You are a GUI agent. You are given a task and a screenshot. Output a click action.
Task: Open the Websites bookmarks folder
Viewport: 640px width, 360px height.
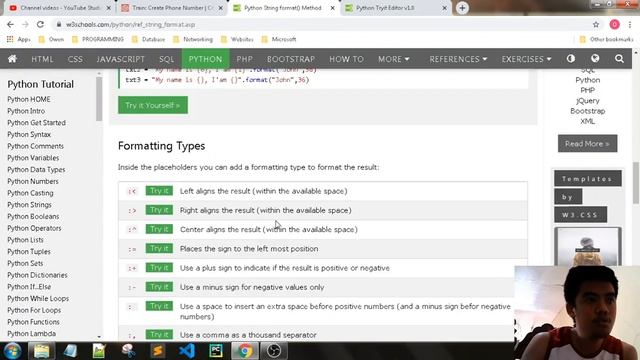237,40
